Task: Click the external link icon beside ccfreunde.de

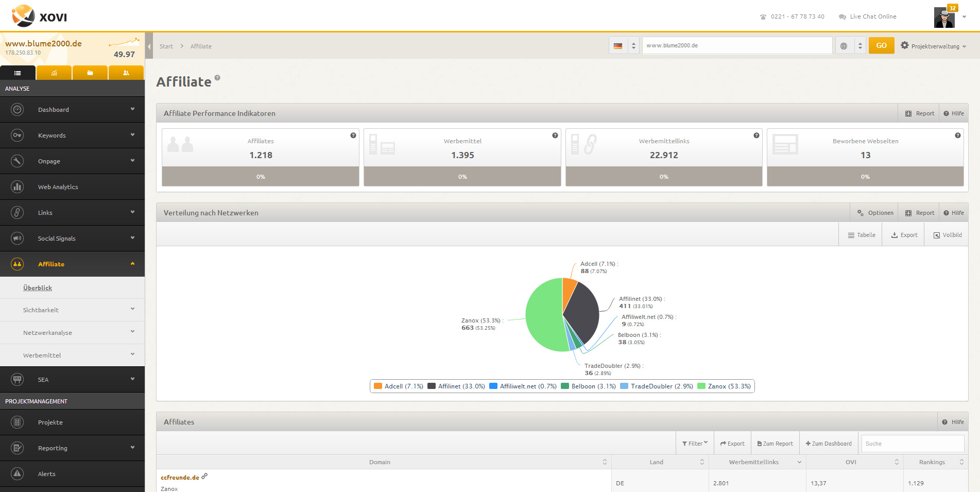Action: point(204,476)
